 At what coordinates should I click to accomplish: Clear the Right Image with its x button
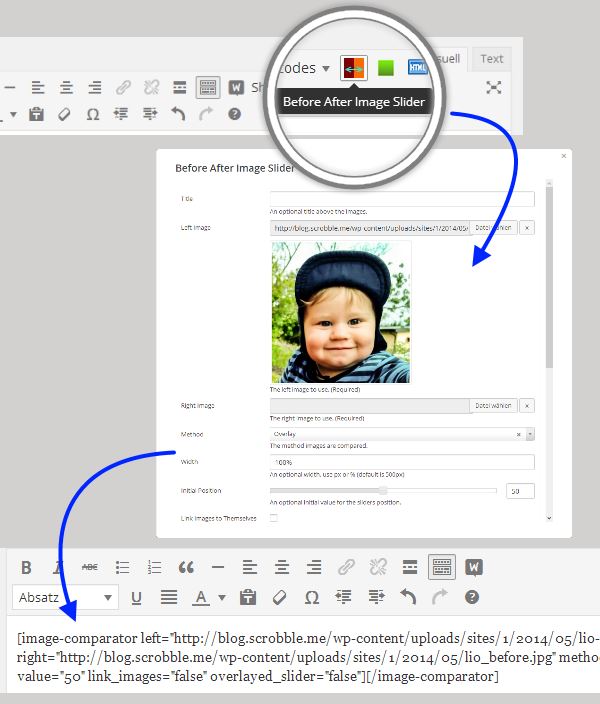click(x=527, y=405)
